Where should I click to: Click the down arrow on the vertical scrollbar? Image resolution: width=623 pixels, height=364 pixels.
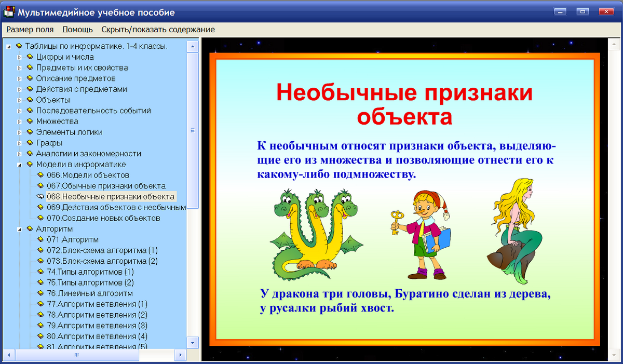pos(193,343)
